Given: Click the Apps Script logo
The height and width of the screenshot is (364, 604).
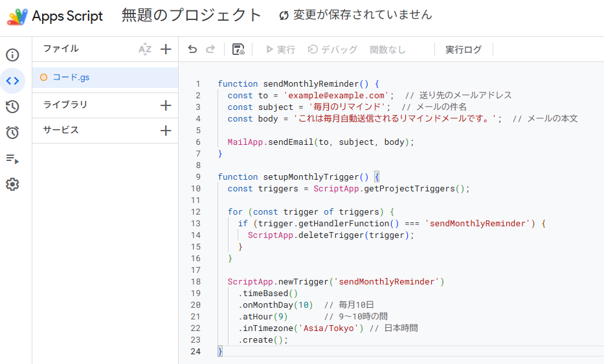Looking at the screenshot, I should click(17, 16).
